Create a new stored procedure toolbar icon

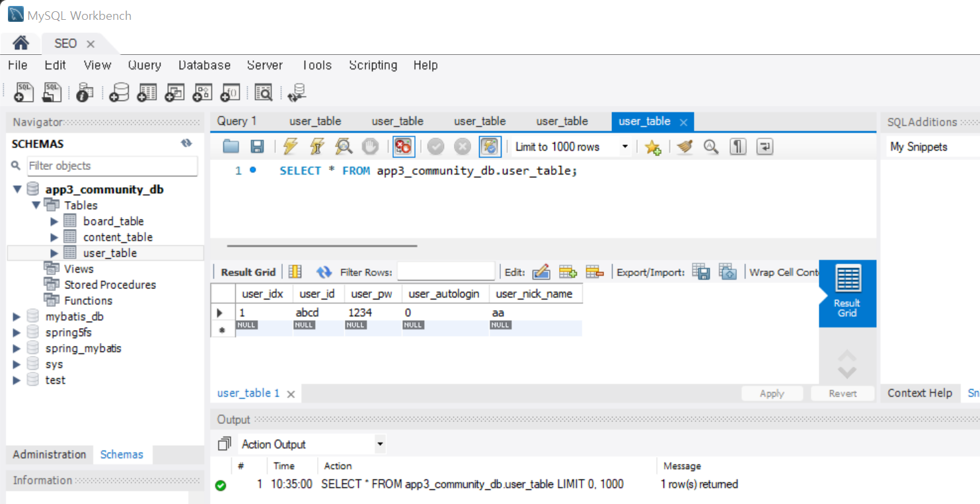pyautogui.click(x=202, y=93)
